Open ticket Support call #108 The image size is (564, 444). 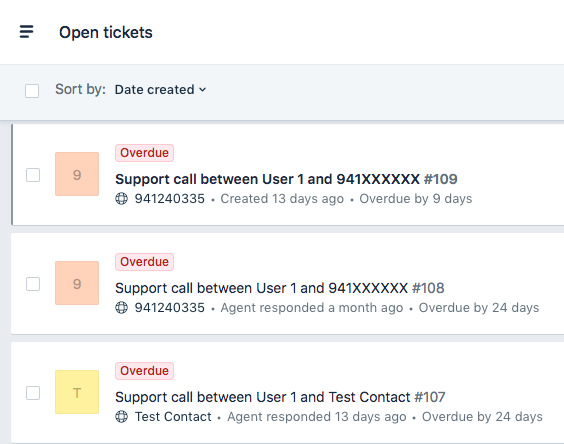pyautogui.click(x=280, y=288)
